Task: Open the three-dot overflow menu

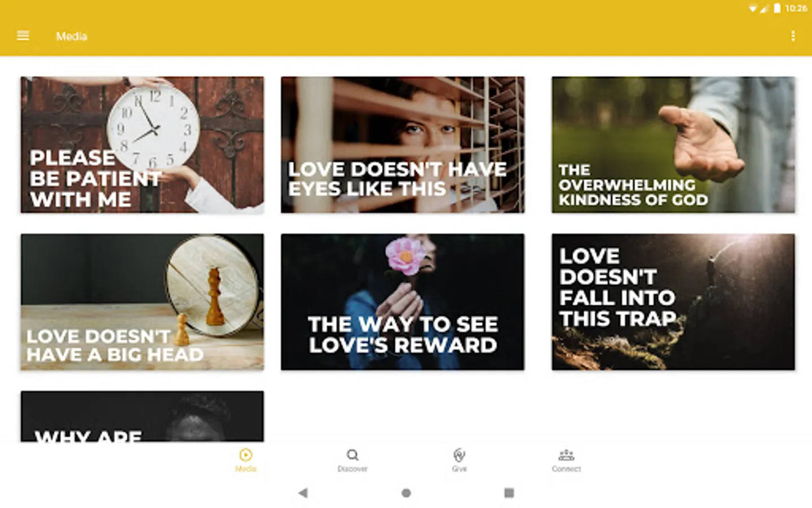Action: pos(793,36)
